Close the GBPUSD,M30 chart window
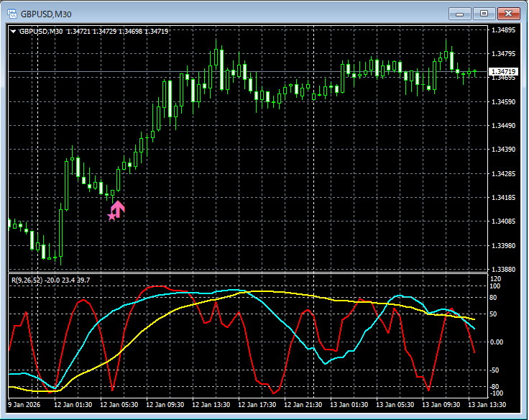This screenshot has height=420, width=529. pyautogui.click(x=509, y=13)
